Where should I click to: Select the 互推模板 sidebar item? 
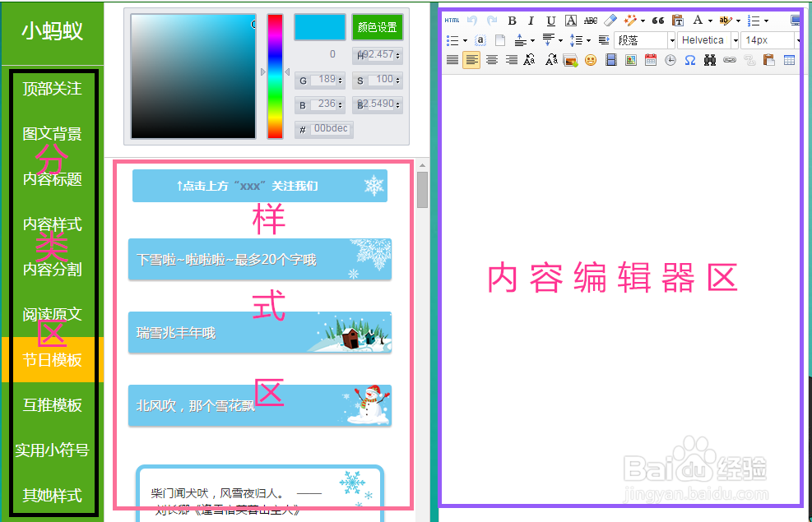pos(51,404)
